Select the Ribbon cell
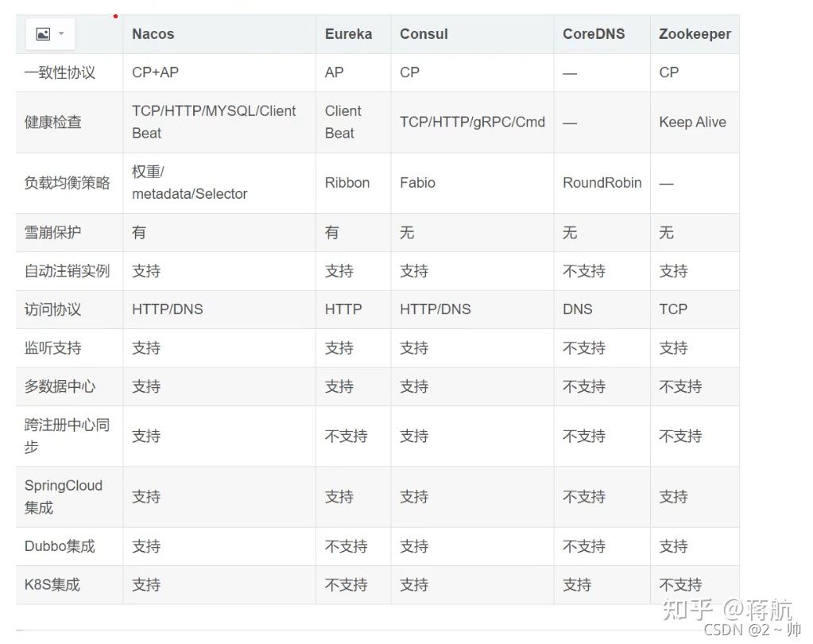 346,183
